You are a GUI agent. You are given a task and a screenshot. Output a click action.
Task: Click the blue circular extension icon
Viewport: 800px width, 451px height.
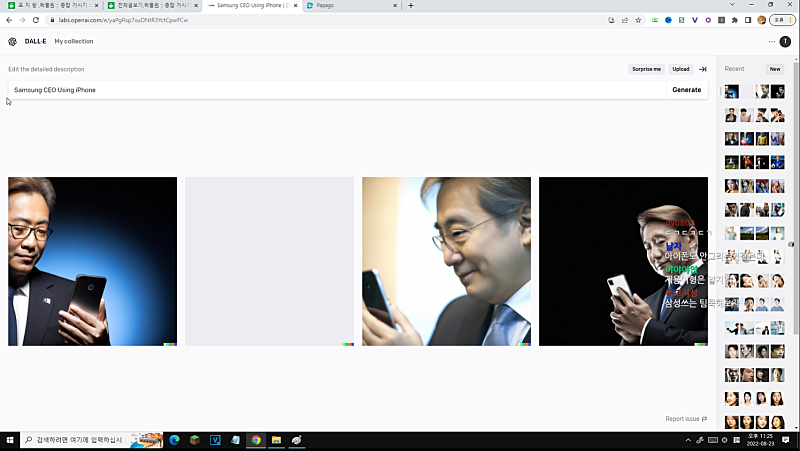668,20
